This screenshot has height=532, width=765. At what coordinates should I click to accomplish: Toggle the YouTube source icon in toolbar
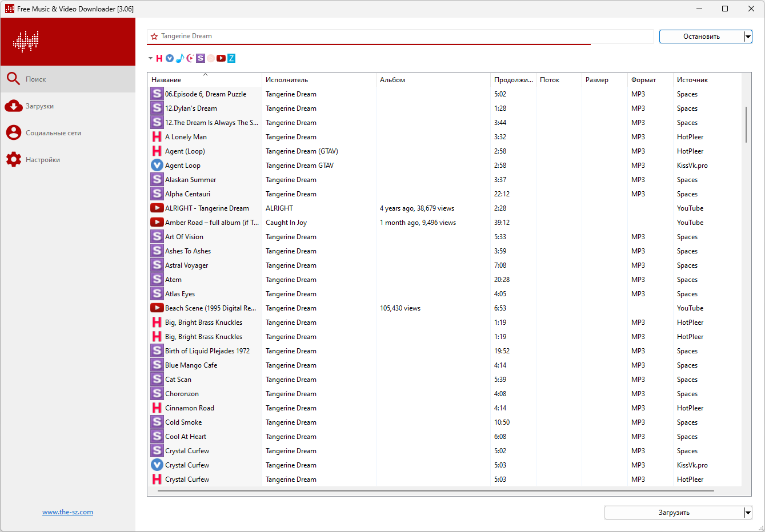[x=221, y=58]
